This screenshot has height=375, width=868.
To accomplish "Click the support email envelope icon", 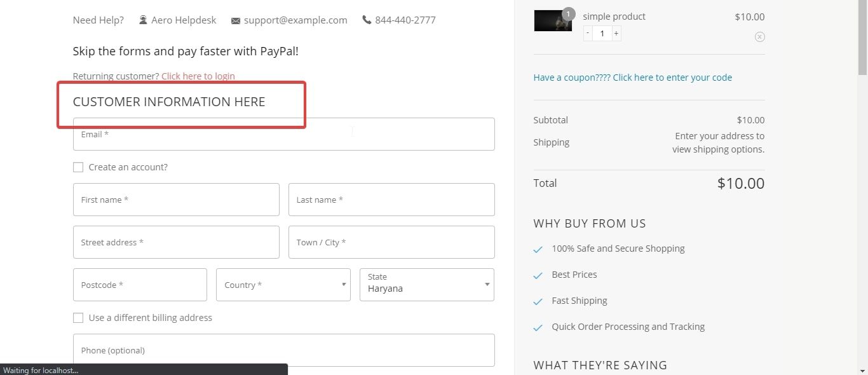I will tap(236, 20).
